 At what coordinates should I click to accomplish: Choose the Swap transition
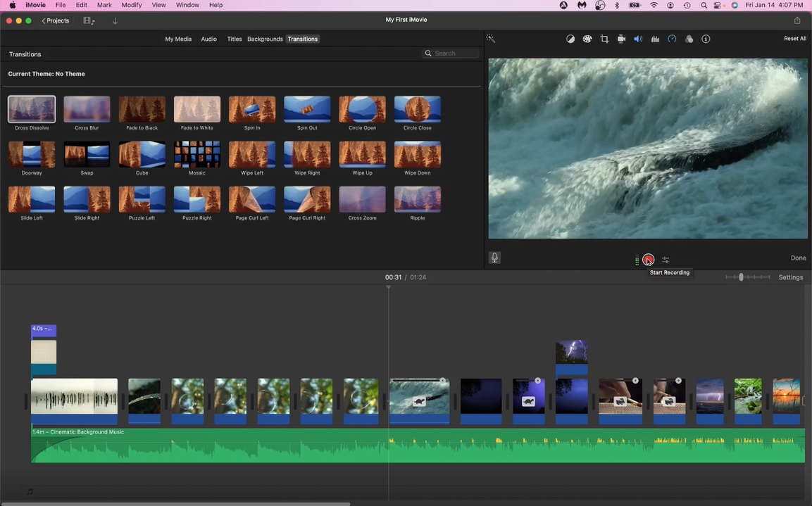click(x=87, y=154)
